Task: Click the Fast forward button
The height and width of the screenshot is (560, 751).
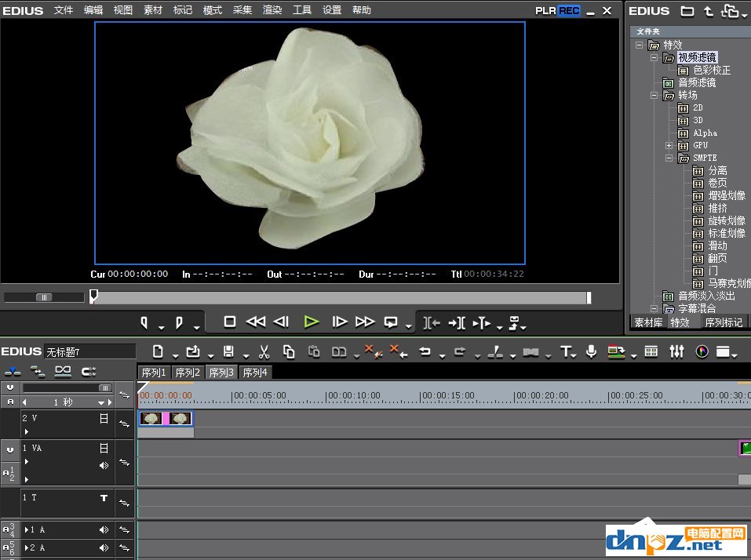Action: 365,322
